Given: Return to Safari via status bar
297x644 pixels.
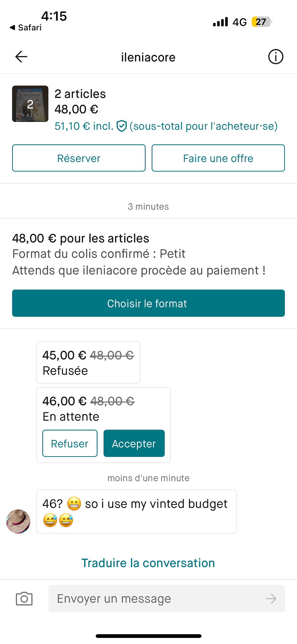Looking at the screenshot, I should (x=26, y=27).
